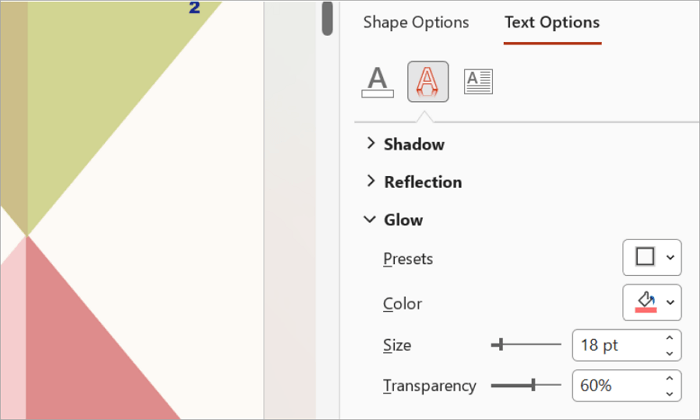Viewport: 700px width, 420px height.
Task: Collapse the Glow section
Action: (x=403, y=220)
